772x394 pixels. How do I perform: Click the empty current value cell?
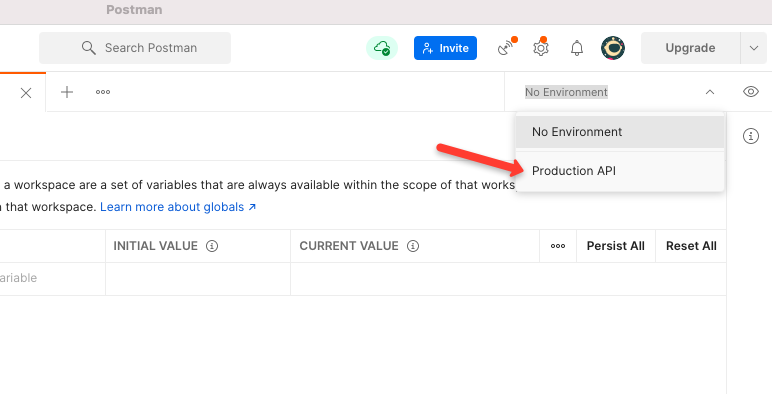tap(508, 279)
